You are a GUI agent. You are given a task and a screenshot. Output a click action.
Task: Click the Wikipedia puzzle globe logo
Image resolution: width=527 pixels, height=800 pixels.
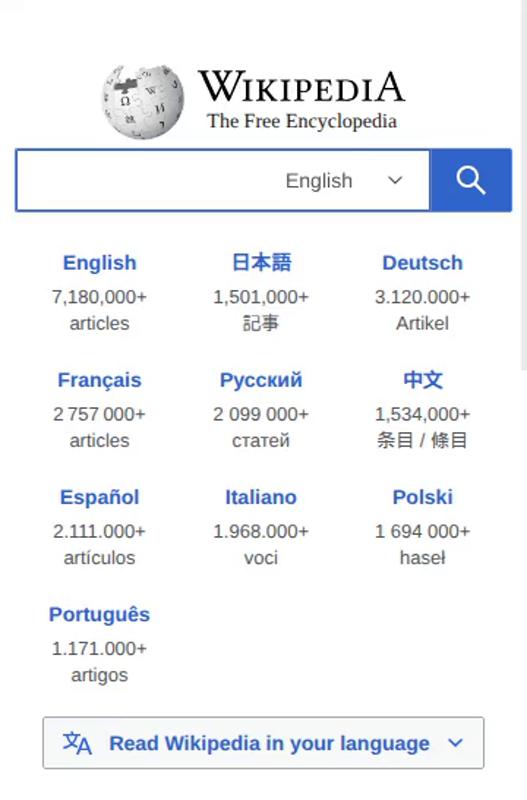143,102
